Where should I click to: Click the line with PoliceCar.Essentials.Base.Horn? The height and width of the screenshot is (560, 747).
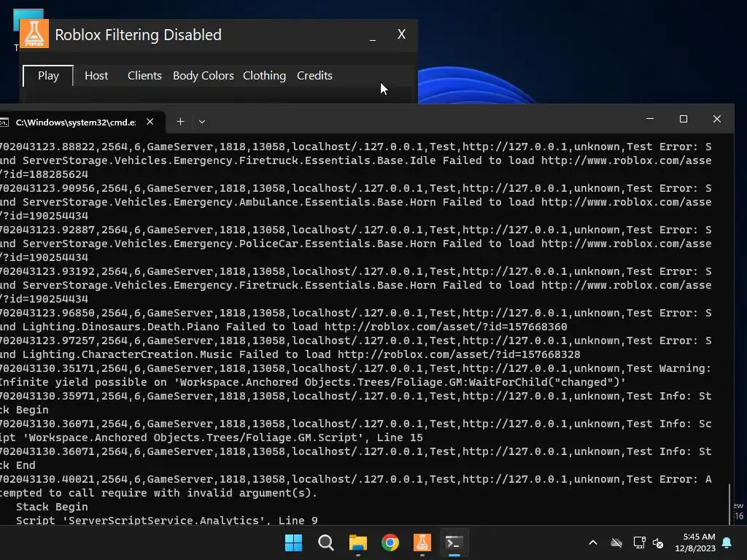tap(356, 244)
